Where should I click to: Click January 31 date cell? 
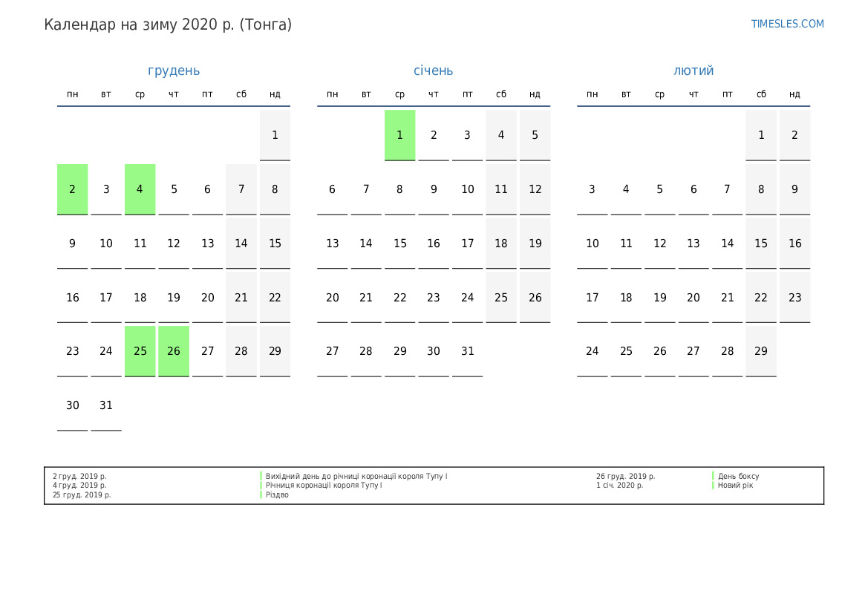coord(467,351)
